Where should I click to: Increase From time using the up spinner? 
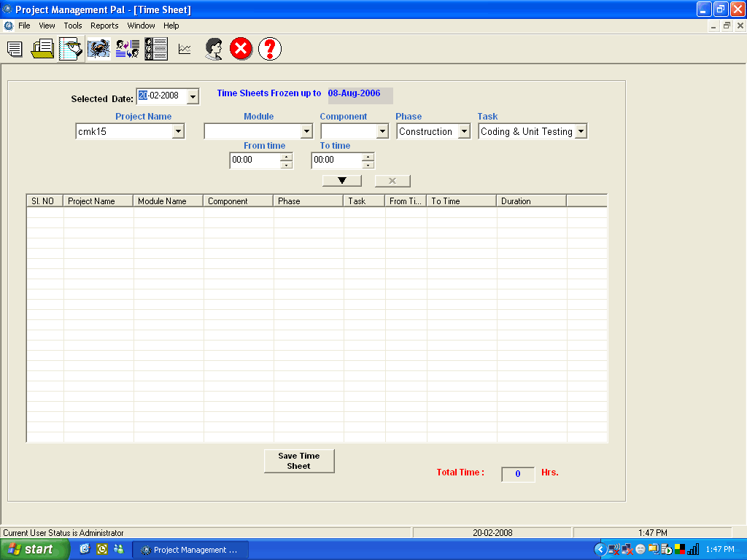click(x=287, y=156)
